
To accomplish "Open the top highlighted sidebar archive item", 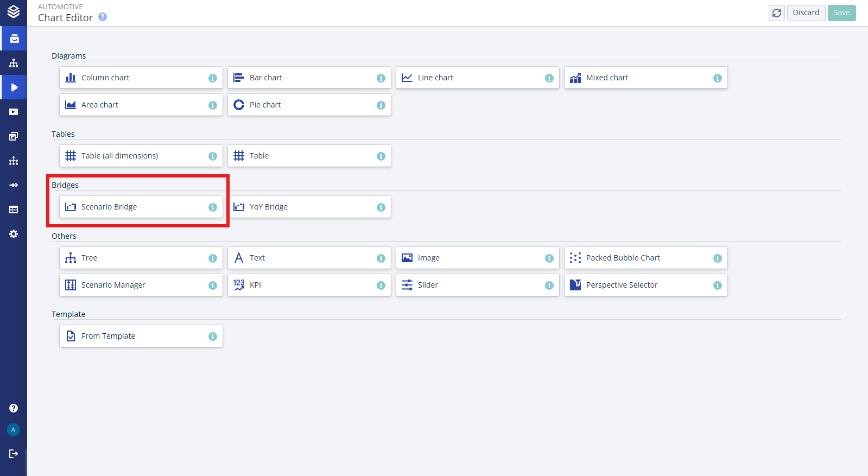I will pyautogui.click(x=14, y=39).
